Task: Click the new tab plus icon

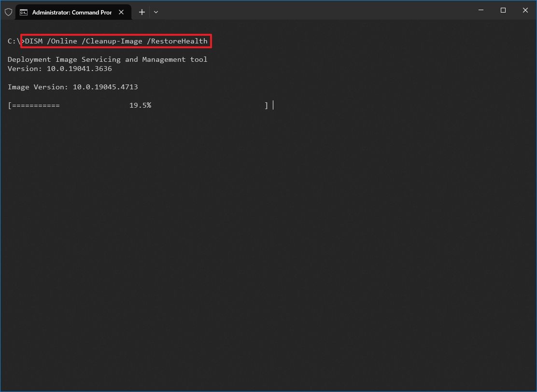Action: pos(141,12)
